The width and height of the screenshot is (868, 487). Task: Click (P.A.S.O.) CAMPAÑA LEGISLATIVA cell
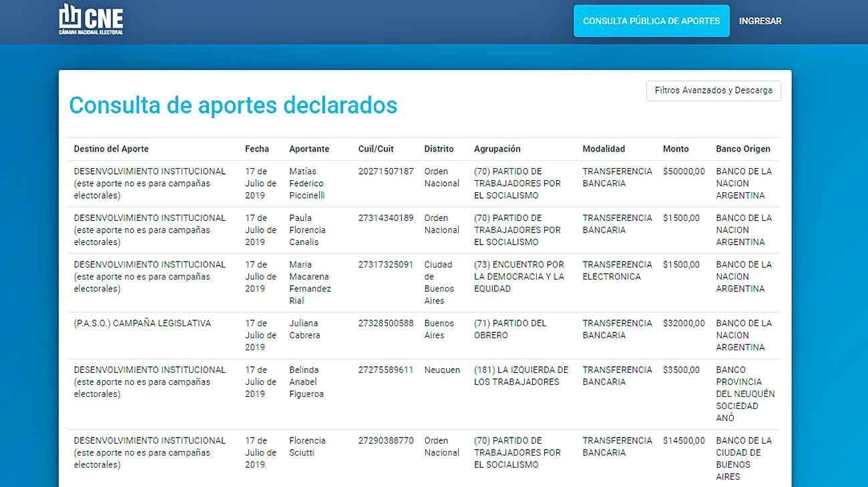142,324
